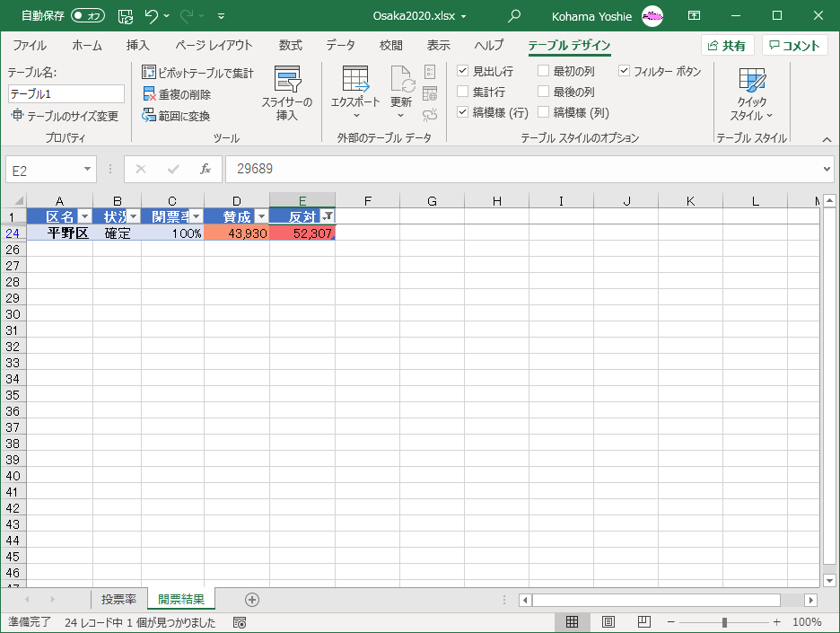The width and height of the screenshot is (840, 633).
Task: Expand the formula bar chevron
Action: click(827, 170)
